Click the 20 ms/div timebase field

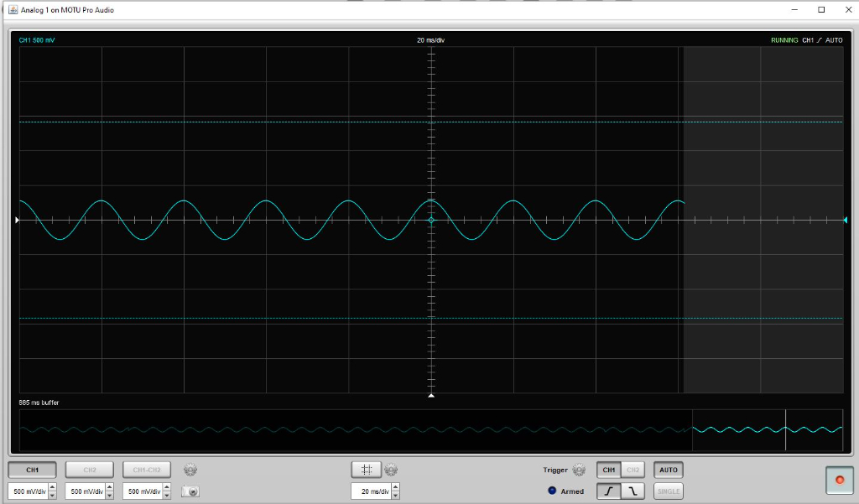(369, 491)
